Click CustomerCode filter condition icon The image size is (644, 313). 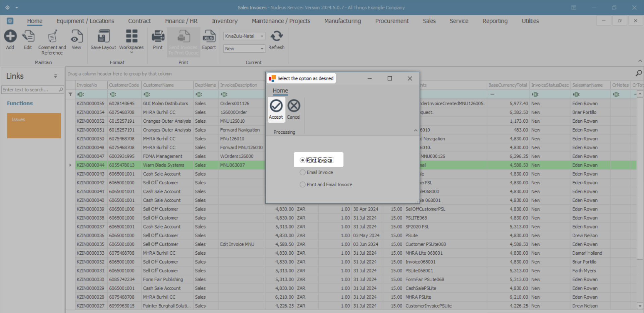[x=113, y=95]
